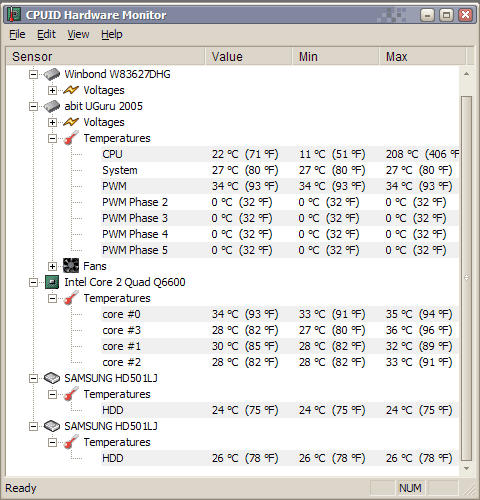Select the System temperature row
The width and height of the screenshot is (480, 500).
coord(280,170)
